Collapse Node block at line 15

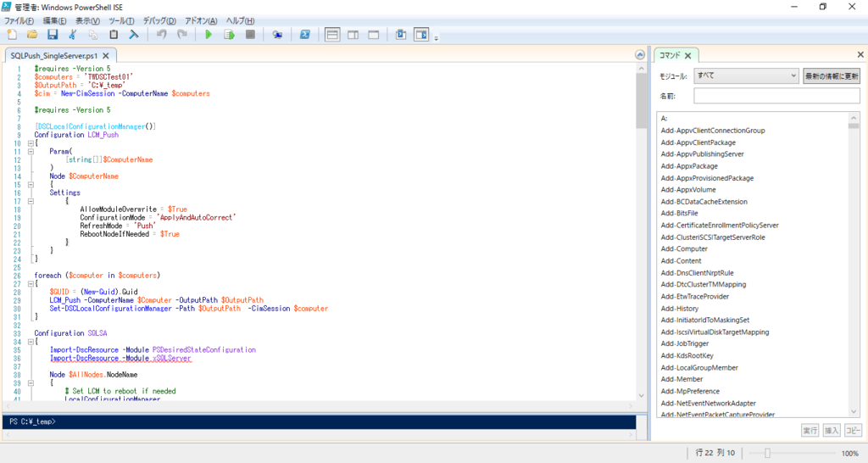[x=31, y=184]
